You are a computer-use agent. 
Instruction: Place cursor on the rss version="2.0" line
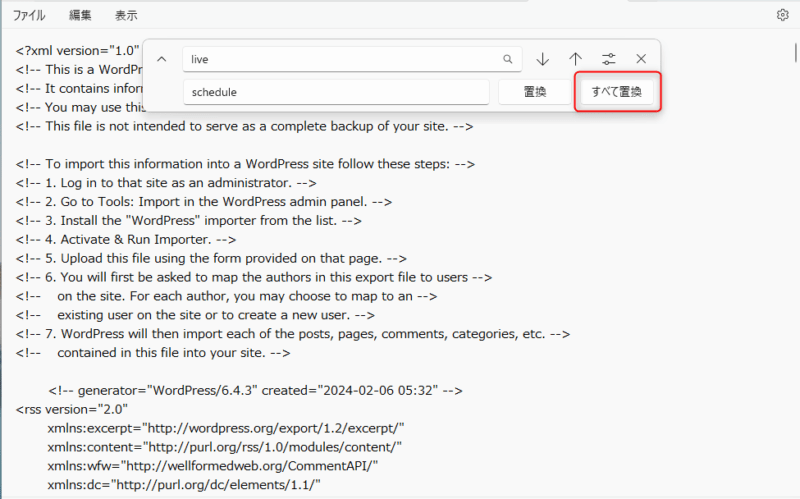click(70, 408)
